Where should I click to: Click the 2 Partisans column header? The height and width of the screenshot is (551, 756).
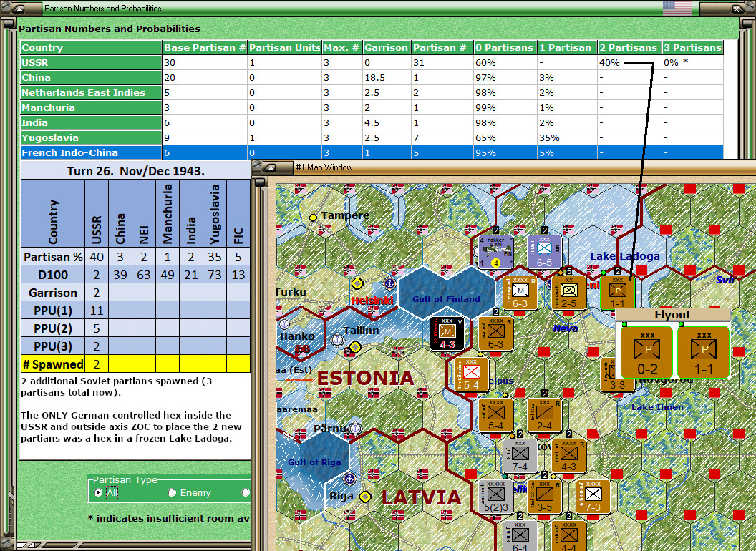[629, 47]
